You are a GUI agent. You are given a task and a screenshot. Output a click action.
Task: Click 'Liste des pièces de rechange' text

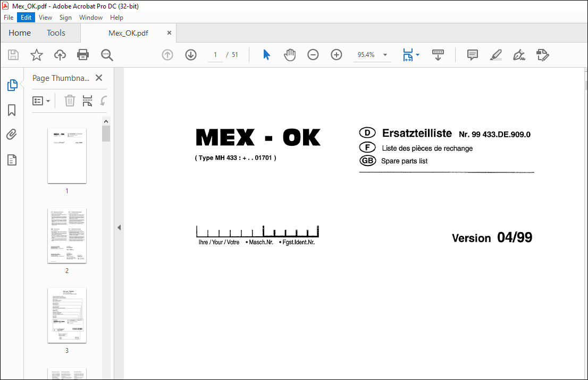(x=427, y=148)
